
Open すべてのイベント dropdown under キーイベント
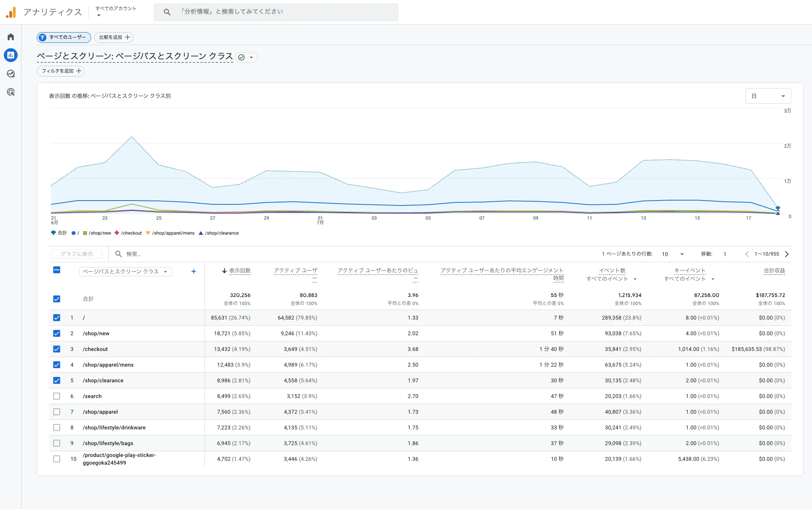tap(689, 279)
